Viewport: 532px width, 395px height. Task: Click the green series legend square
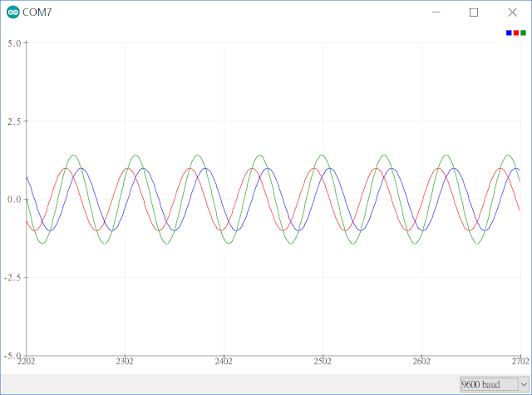[523, 33]
